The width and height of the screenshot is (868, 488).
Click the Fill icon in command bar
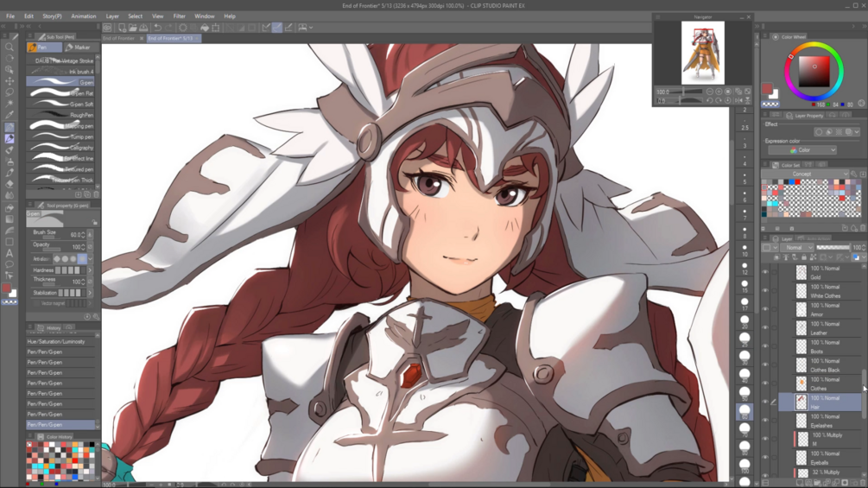205,27
